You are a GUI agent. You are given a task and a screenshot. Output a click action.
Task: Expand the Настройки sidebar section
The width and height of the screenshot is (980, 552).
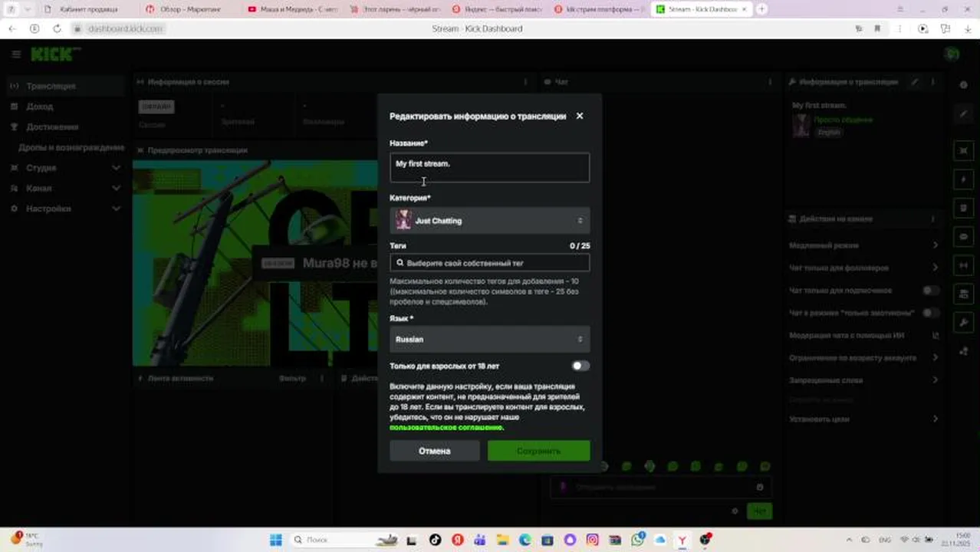(64, 209)
